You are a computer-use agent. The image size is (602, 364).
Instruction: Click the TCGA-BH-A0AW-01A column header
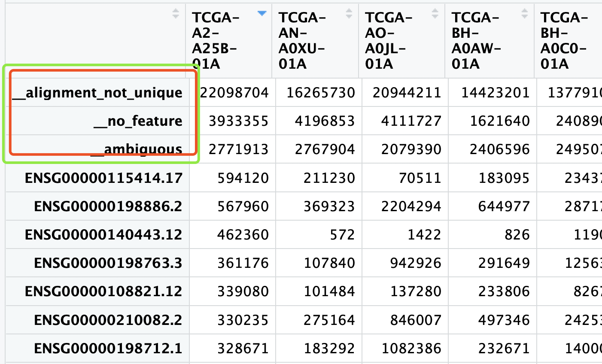[490, 41]
